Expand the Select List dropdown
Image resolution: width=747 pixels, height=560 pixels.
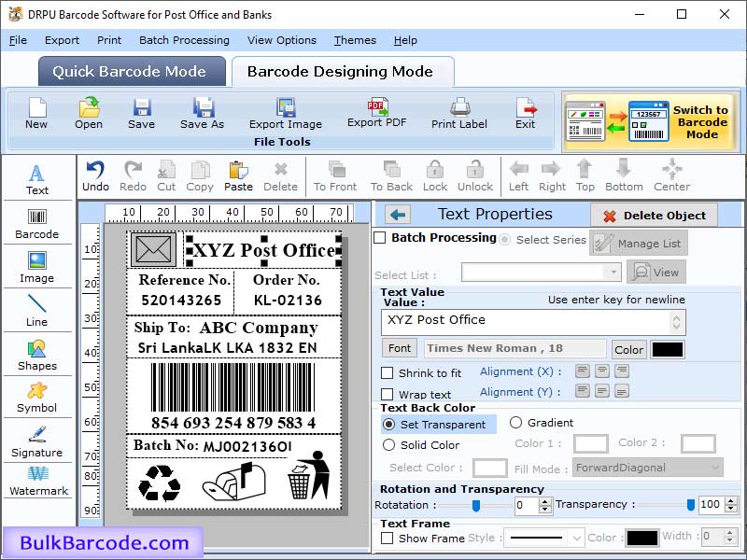pos(613,273)
